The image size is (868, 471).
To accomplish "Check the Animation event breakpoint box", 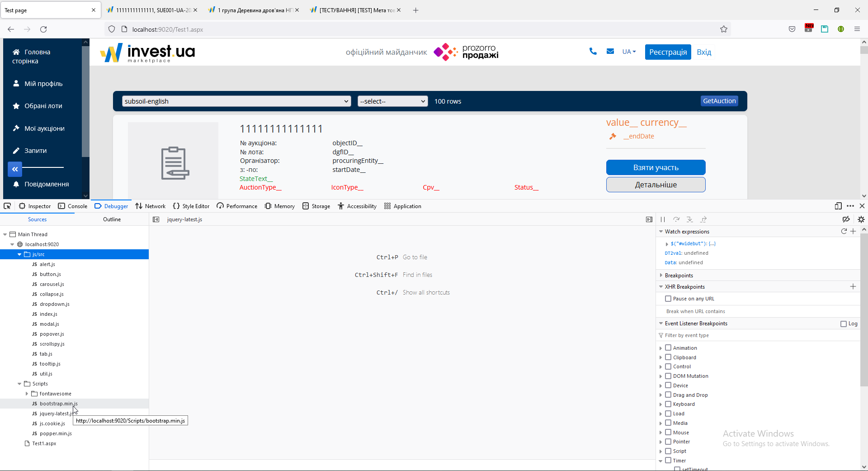I will click(668, 347).
